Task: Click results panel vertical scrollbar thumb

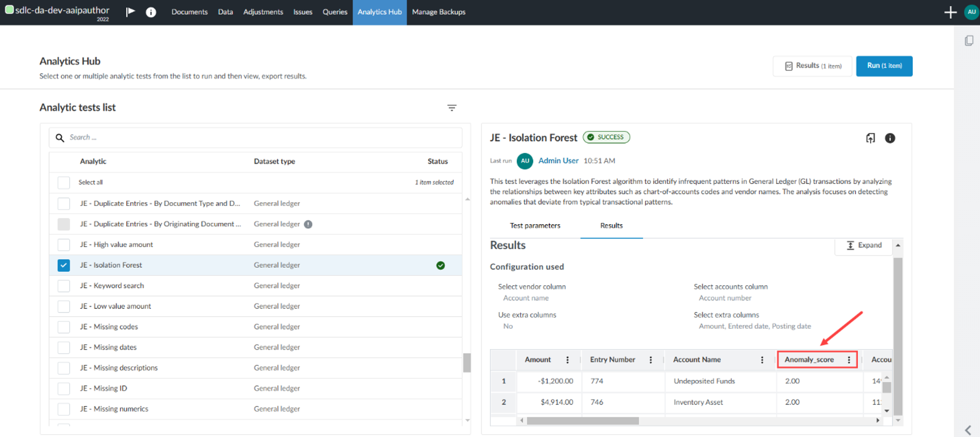Action: (x=897, y=336)
